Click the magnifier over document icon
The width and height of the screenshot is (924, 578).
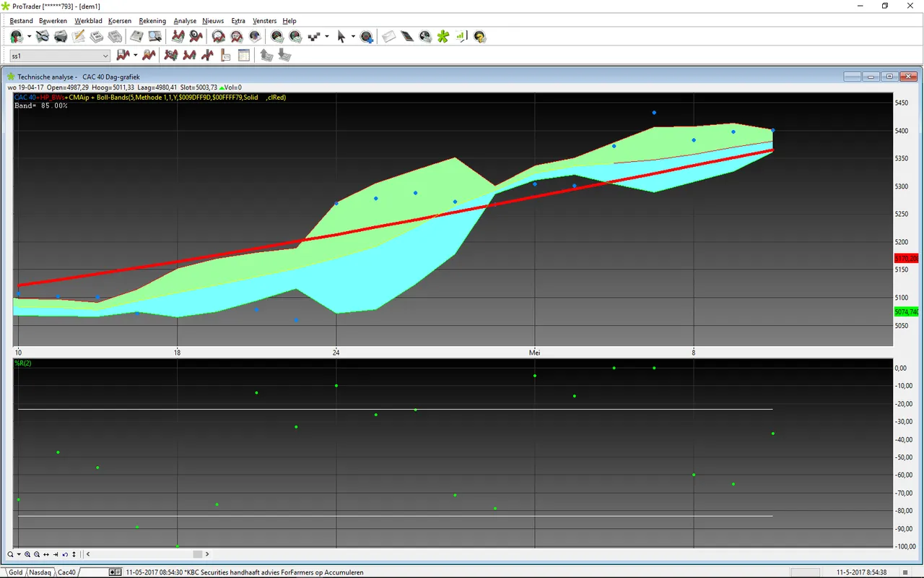(154, 36)
